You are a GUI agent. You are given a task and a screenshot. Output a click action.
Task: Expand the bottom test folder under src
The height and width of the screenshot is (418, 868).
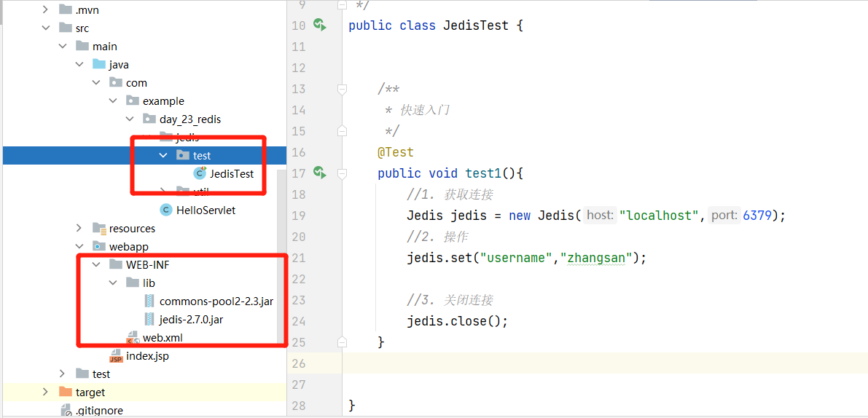point(63,374)
